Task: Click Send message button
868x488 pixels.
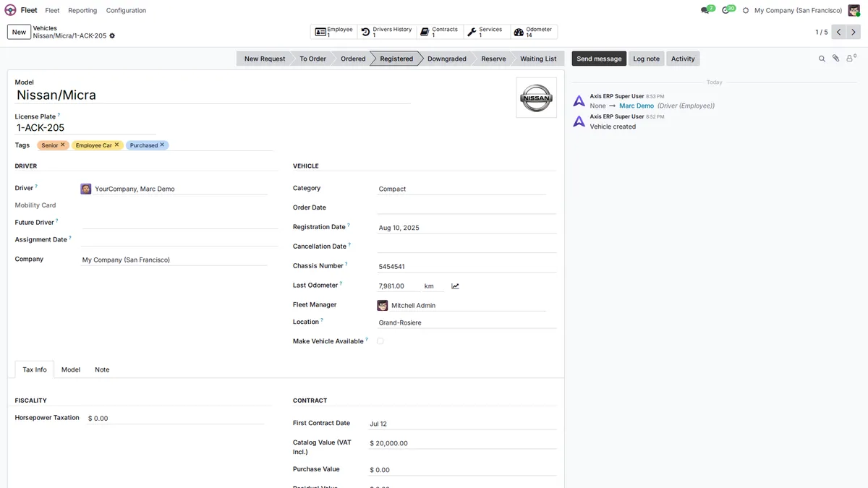Action: coord(599,59)
